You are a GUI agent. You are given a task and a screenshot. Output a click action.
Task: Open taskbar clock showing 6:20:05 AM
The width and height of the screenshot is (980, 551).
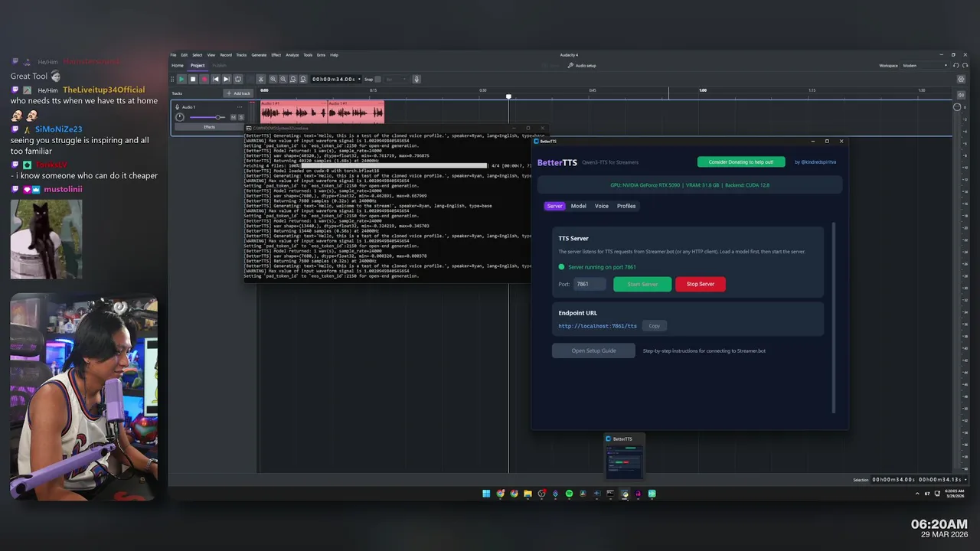click(954, 494)
